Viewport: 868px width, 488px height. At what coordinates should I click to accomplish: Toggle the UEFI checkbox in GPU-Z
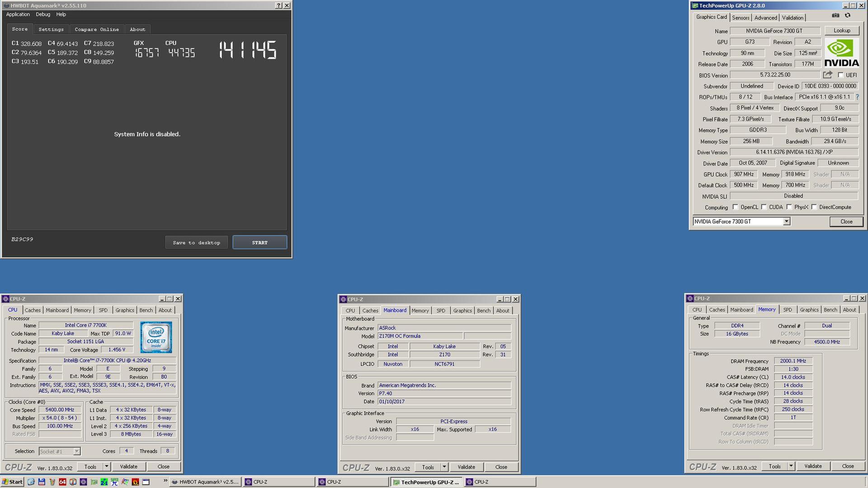coord(840,75)
